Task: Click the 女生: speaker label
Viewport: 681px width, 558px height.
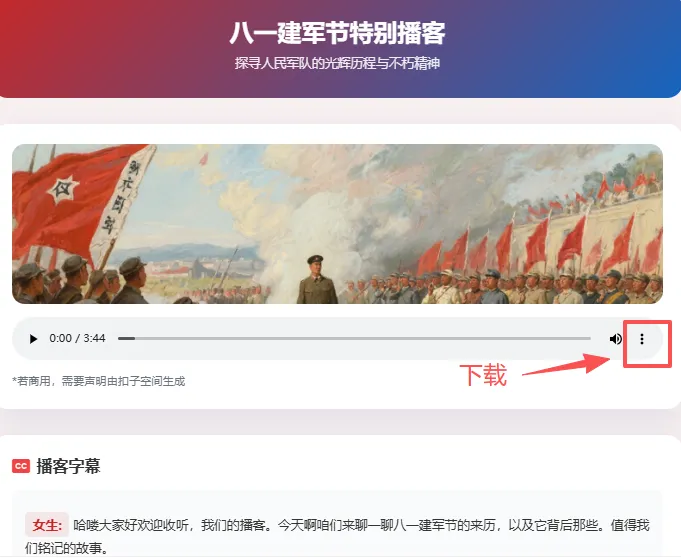Action: point(47,525)
